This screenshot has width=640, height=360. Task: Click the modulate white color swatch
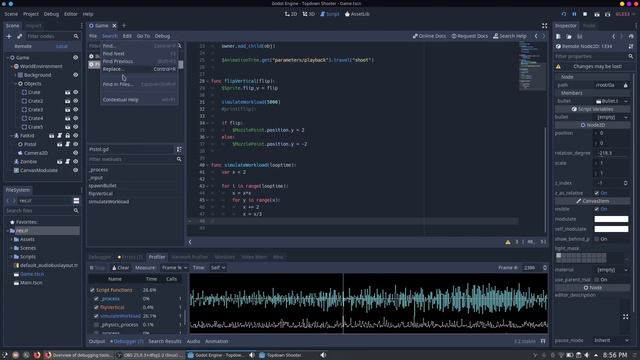point(611,219)
